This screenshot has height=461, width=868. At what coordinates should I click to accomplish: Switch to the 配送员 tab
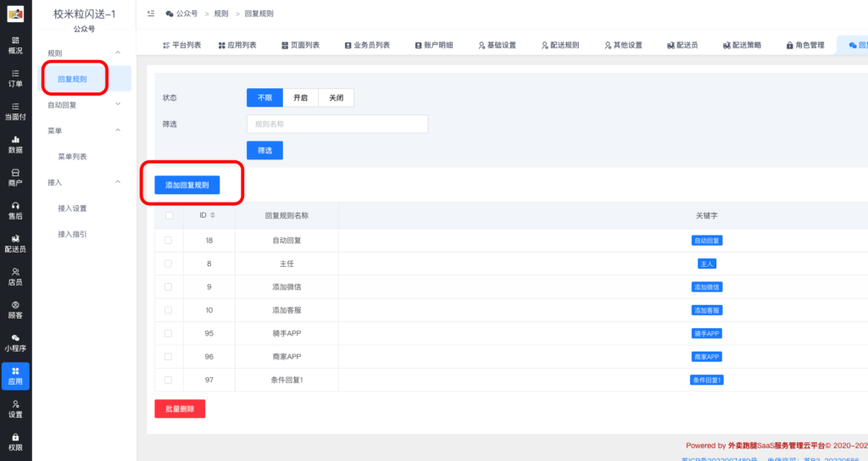[682, 46]
